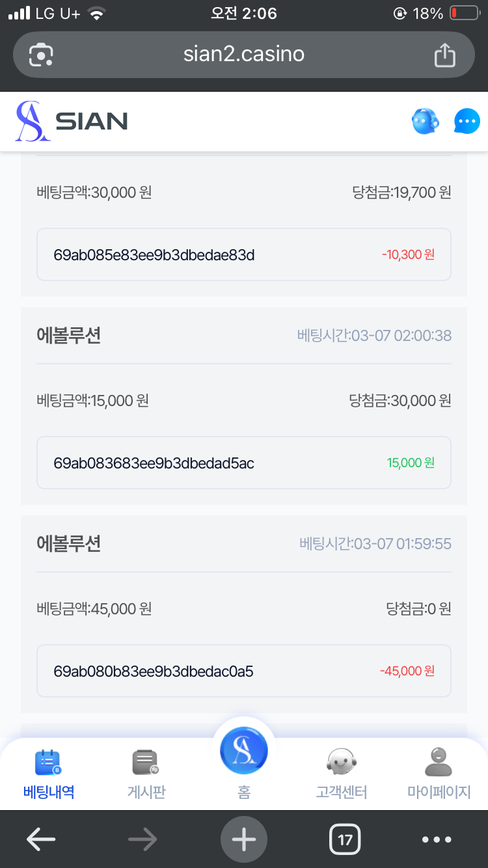Select bet ID 69ab085e83ee9b3dbedae83d row

coord(244,254)
